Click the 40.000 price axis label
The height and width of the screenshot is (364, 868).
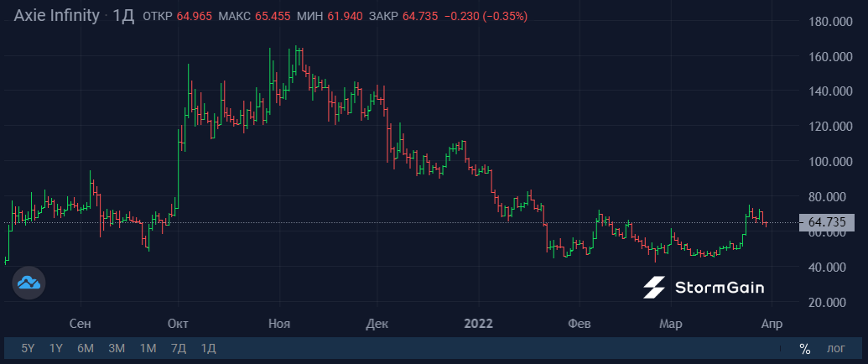click(x=829, y=267)
